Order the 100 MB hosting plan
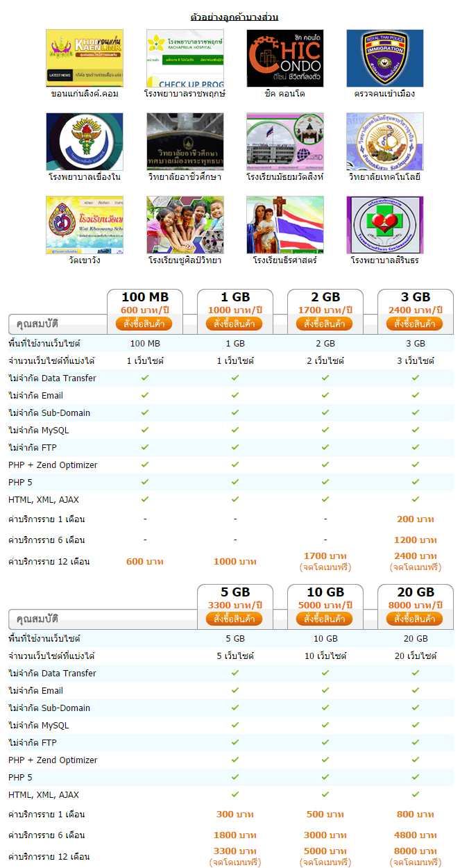Viewport: 460px width, 868px height. point(144,324)
